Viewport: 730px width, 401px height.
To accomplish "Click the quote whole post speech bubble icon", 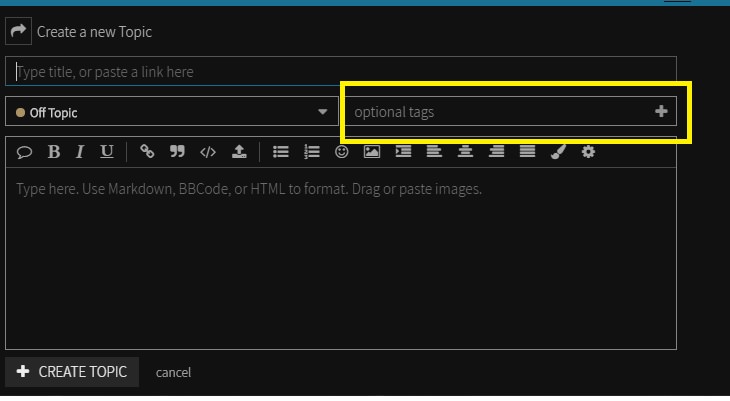I will [24, 152].
